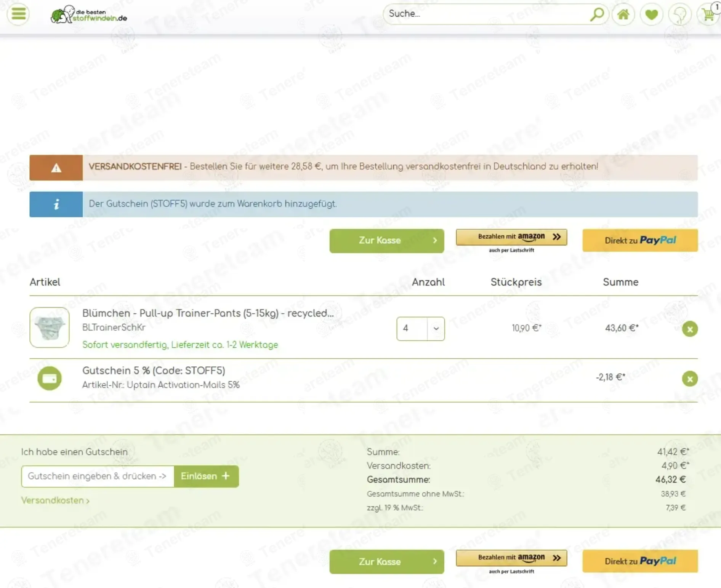The height and width of the screenshot is (588, 721).
Task: Click the Gutschein voucher card icon
Action: 50,378
